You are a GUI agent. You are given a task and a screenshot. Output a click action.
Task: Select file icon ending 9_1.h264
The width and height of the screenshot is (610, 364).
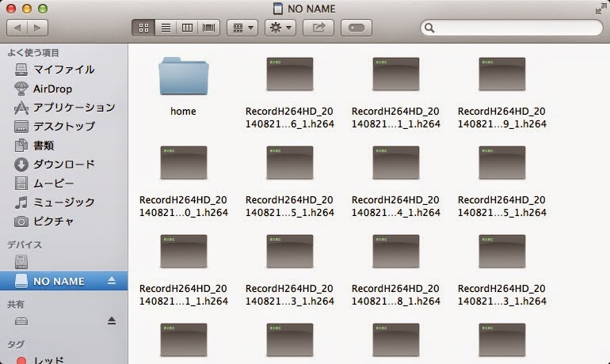click(x=502, y=74)
